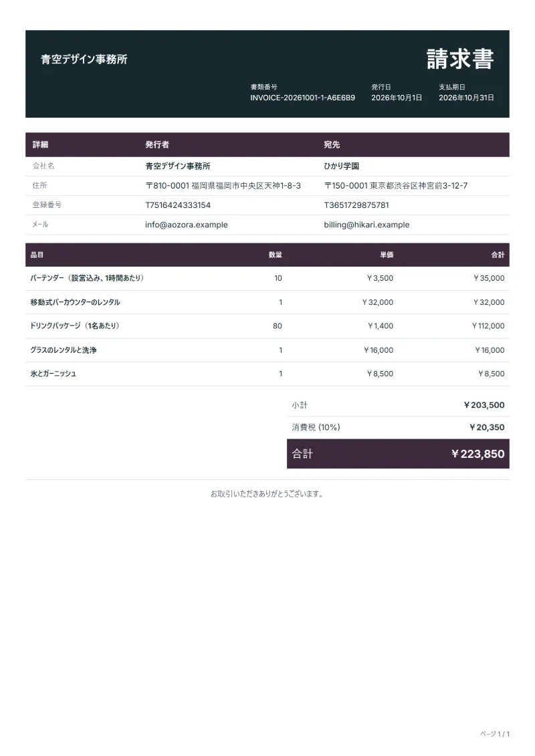Click tax amount ￥20,350
This screenshot has height=756, width=535.
[x=487, y=427]
